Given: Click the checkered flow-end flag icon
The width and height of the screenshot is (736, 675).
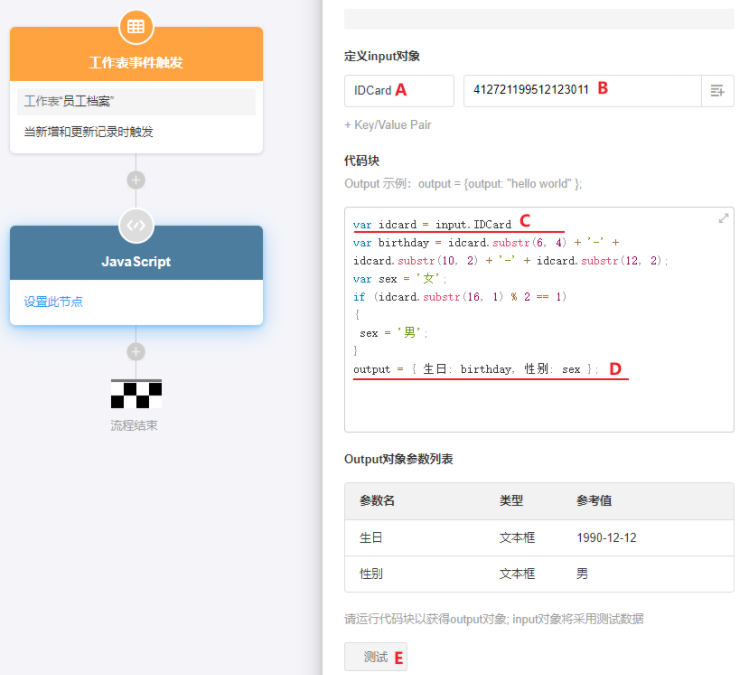Looking at the screenshot, I should coord(137,394).
